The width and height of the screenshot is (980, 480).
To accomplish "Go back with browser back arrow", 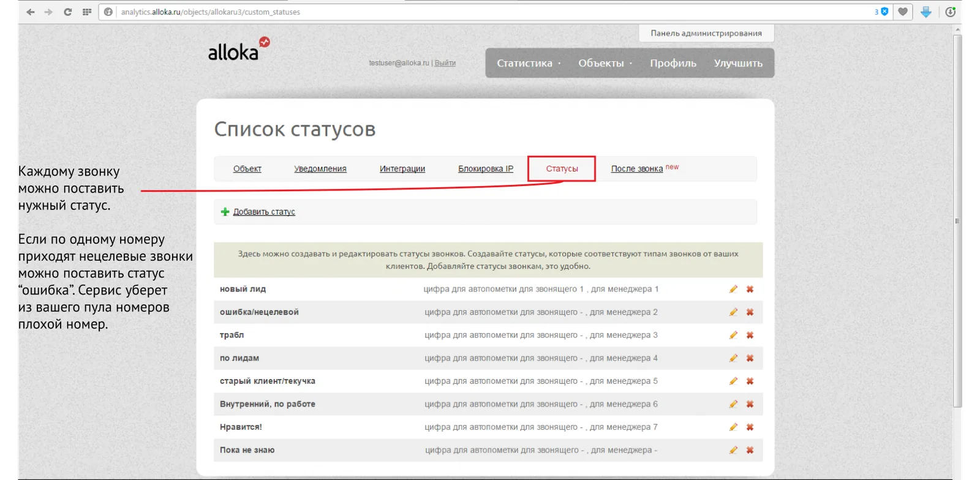I will pos(31,12).
